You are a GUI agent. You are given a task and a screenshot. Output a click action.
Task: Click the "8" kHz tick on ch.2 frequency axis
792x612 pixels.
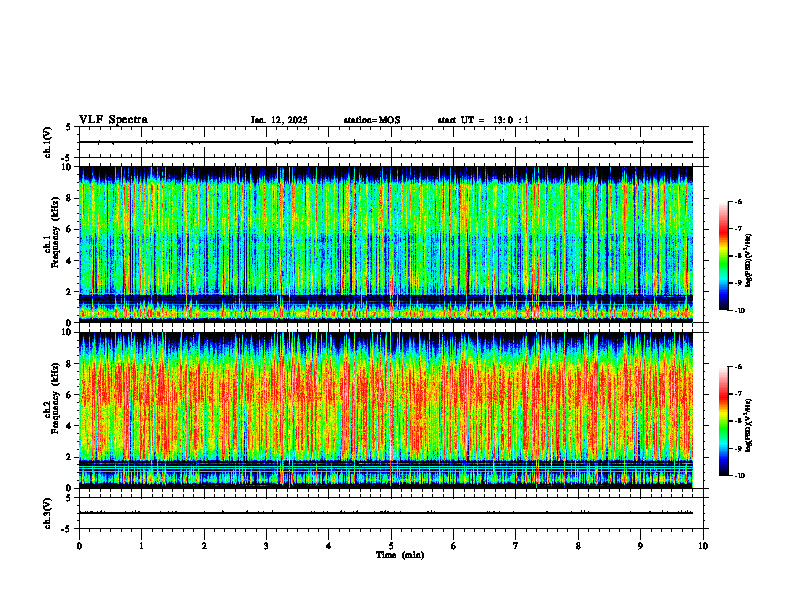point(70,364)
